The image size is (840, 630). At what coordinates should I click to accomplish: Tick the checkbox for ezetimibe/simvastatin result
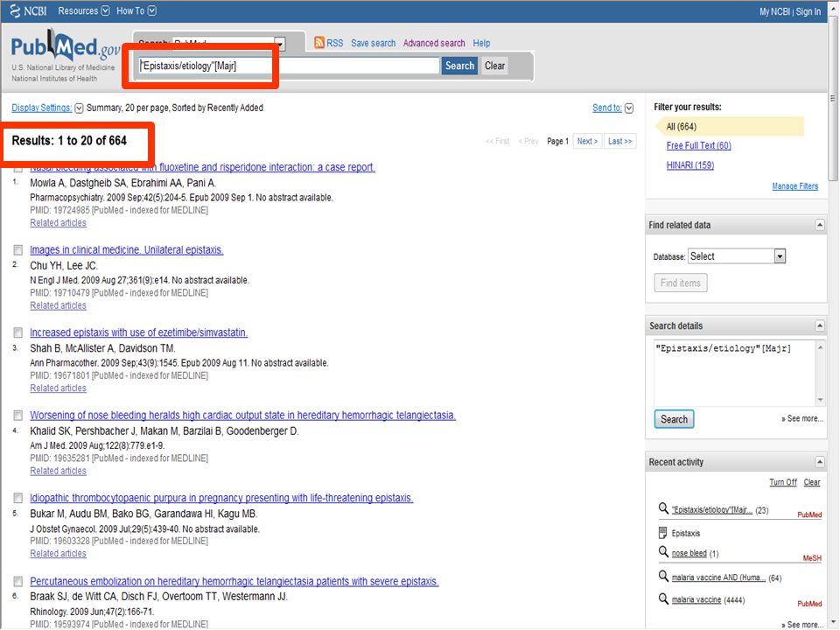point(18,332)
